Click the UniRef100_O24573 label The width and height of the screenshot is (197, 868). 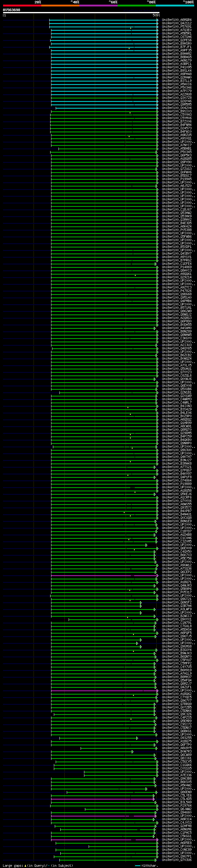[x=176, y=128]
